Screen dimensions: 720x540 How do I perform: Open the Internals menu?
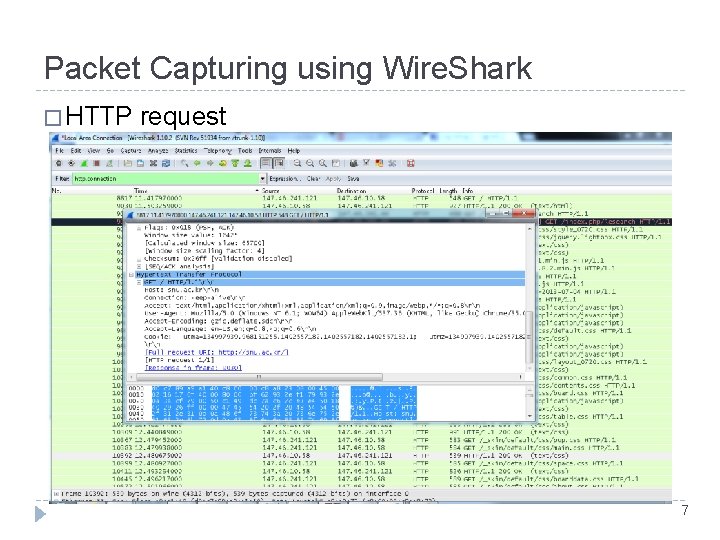[270, 151]
